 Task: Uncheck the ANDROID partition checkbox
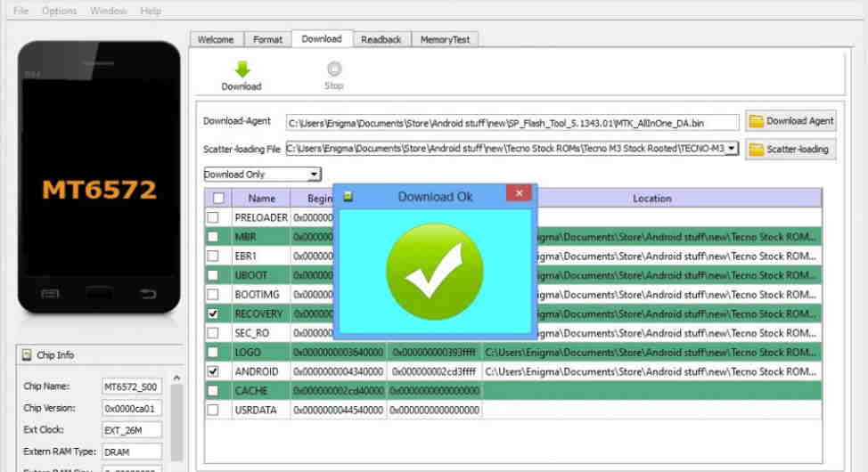[213, 371]
